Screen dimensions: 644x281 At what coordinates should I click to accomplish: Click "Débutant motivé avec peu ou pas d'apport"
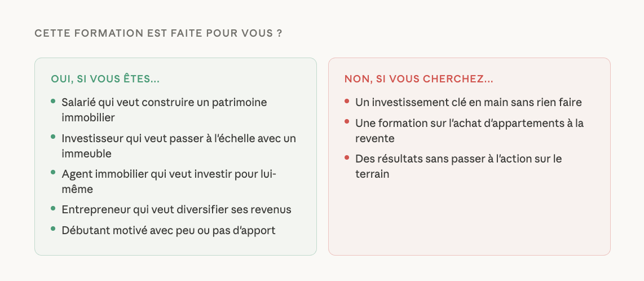pyautogui.click(x=168, y=230)
